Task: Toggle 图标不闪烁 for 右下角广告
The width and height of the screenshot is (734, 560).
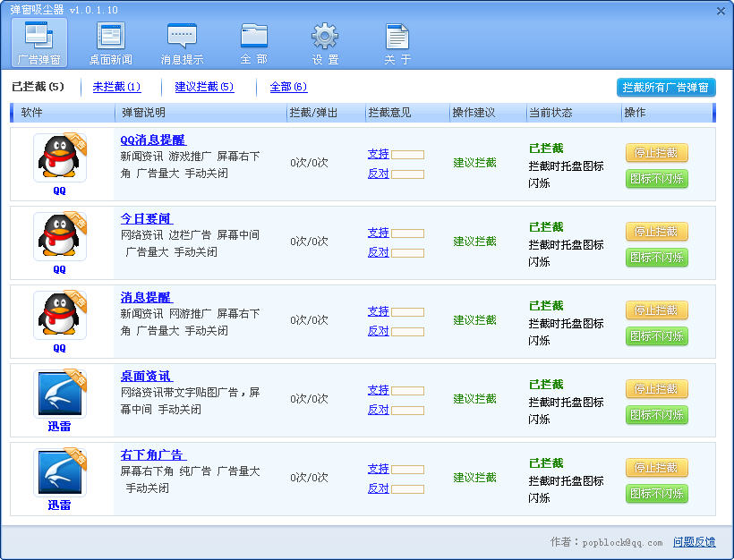Action: coord(656,494)
